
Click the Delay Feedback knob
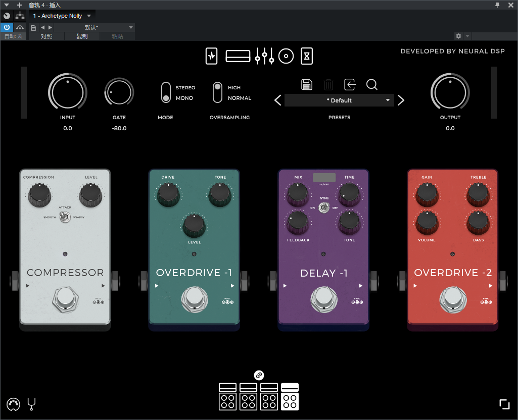[298, 222]
